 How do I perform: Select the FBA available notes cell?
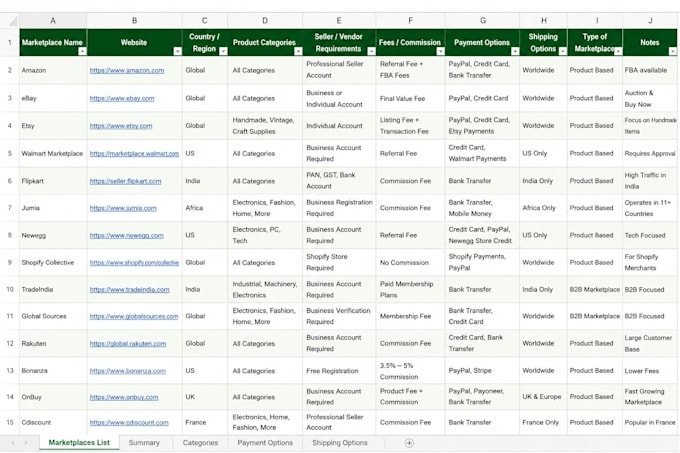coord(650,70)
